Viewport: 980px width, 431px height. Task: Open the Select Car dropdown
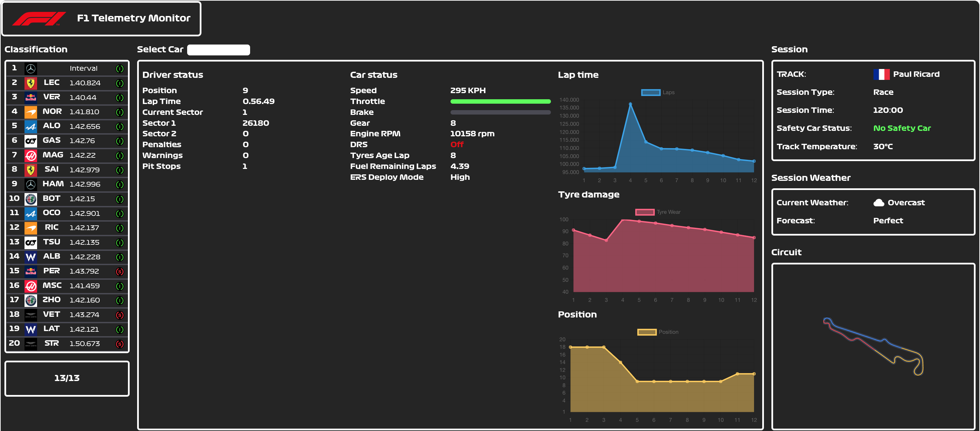[218, 50]
